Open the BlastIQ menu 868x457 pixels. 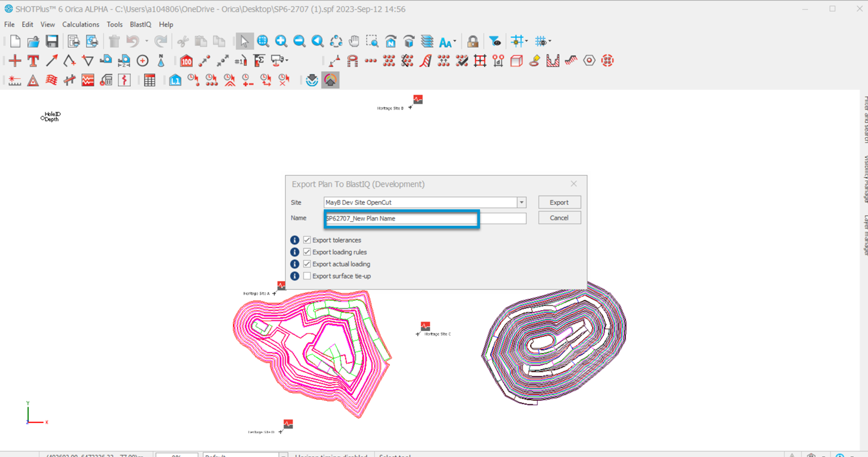pyautogui.click(x=141, y=24)
